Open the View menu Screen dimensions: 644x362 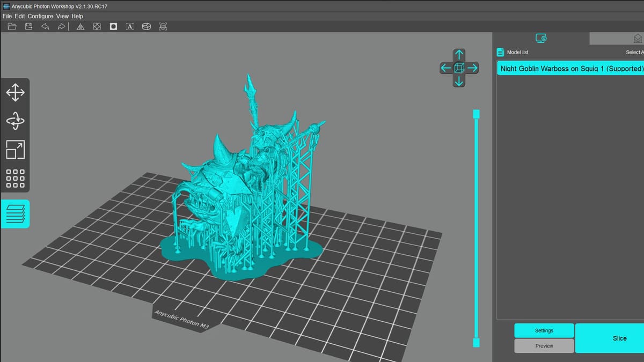(x=62, y=16)
